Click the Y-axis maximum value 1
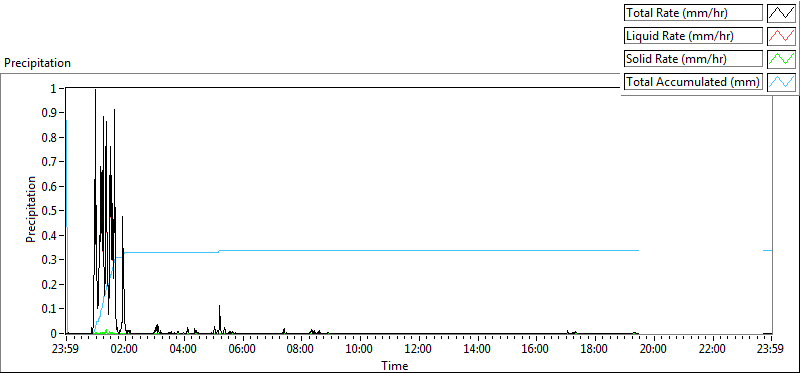The image size is (800, 373). pyautogui.click(x=58, y=88)
